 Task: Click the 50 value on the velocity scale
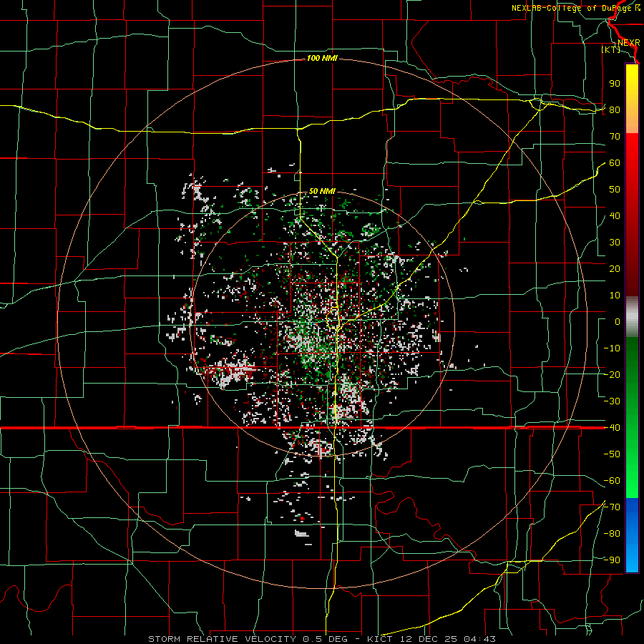(615, 189)
